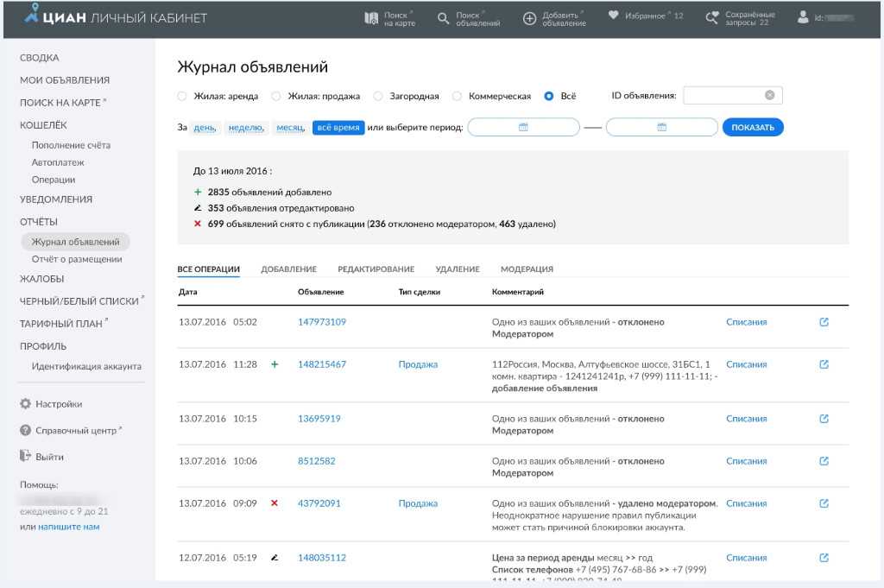Open СВОДКА in the sidebar

tap(40, 58)
